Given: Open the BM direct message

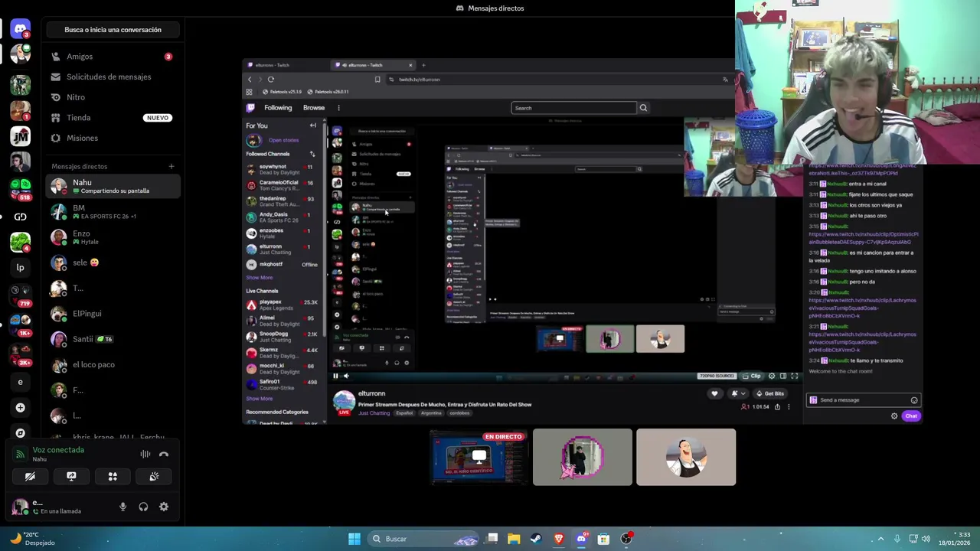Looking at the screenshot, I should tap(113, 212).
